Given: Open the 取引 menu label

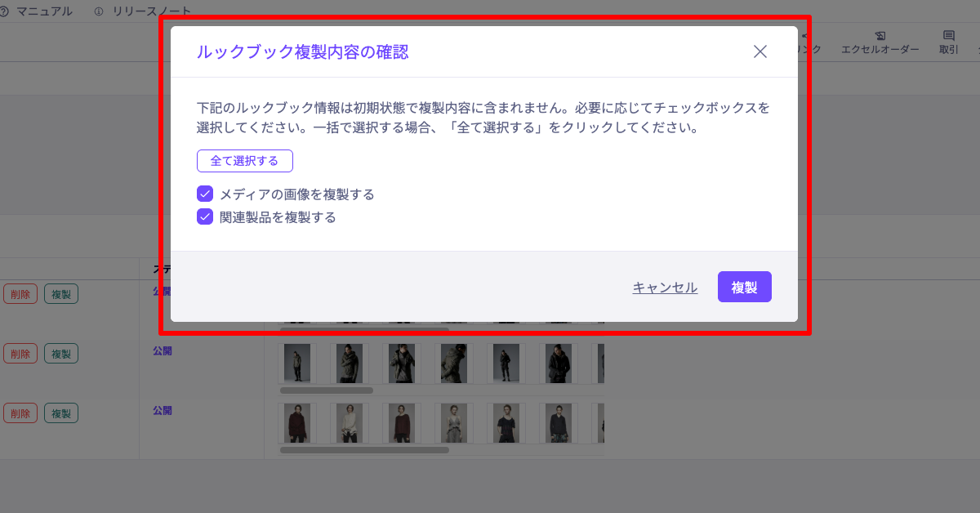Looking at the screenshot, I should [949, 50].
